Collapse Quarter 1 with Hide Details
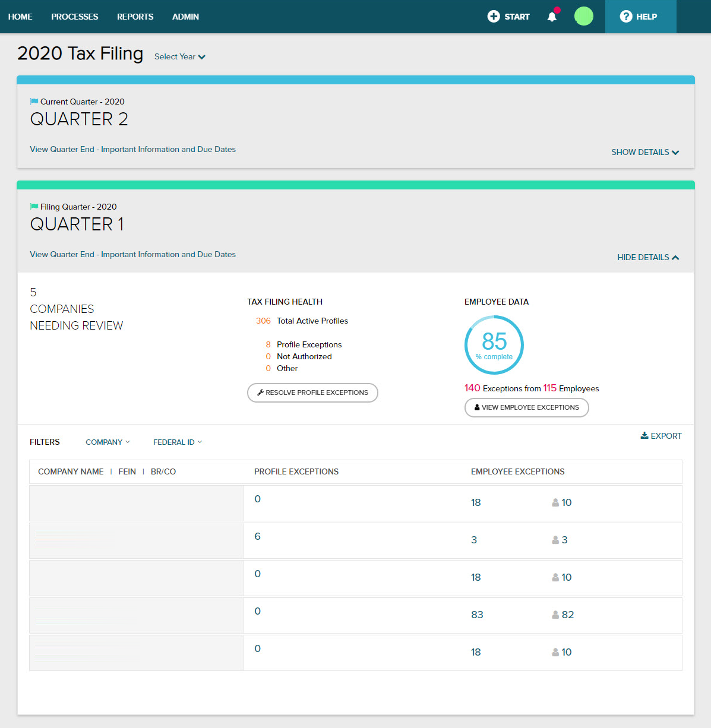The height and width of the screenshot is (728, 711). (x=648, y=258)
